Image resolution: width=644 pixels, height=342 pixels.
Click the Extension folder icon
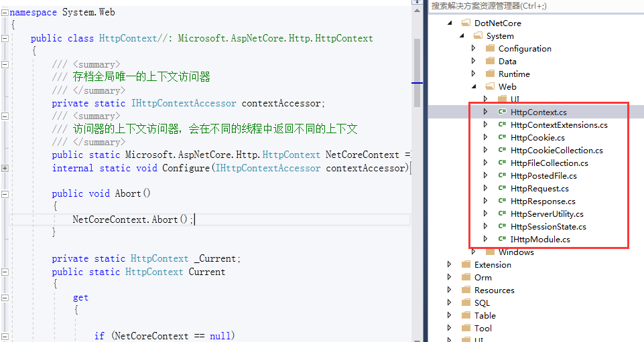(x=466, y=264)
